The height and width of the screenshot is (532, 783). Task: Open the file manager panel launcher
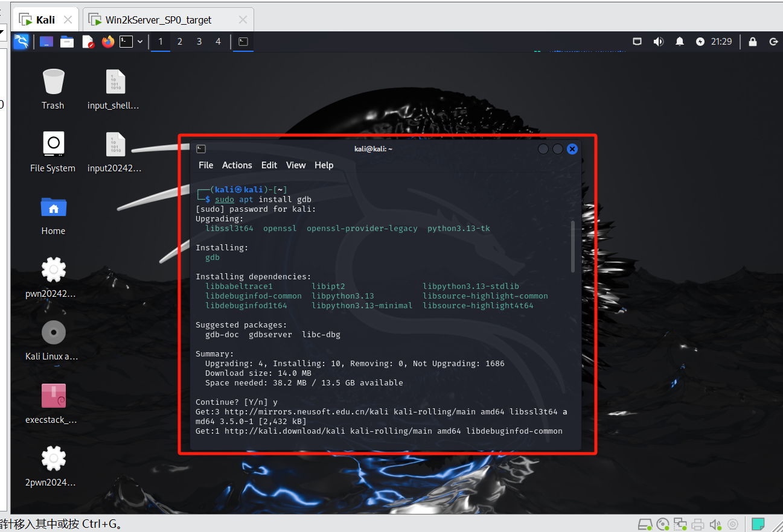tap(67, 42)
